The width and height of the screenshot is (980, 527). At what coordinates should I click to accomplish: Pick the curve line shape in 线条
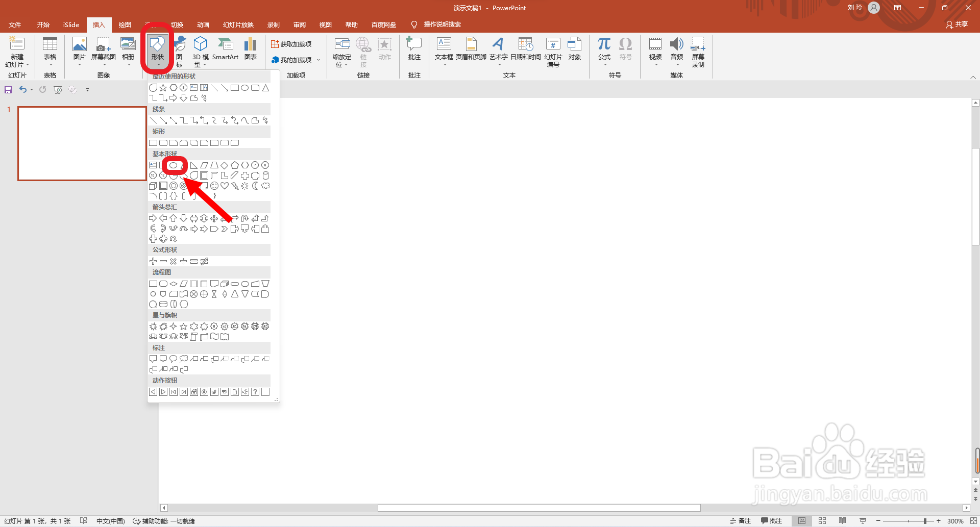point(245,120)
